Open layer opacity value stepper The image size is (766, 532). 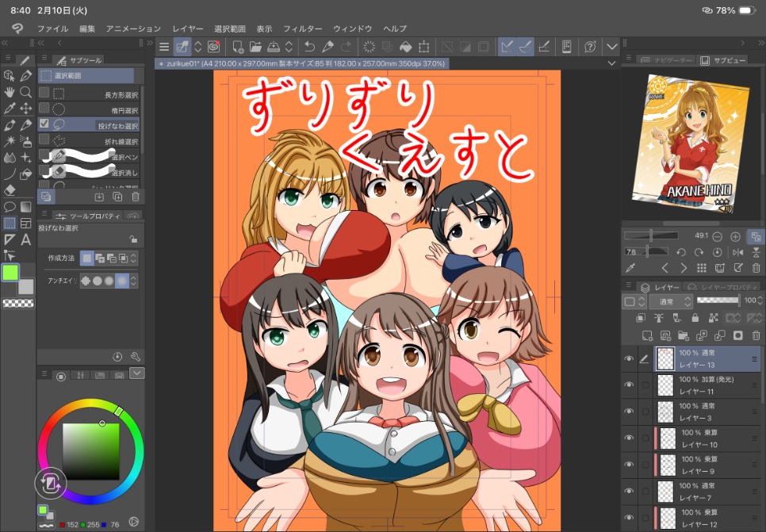(760, 301)
